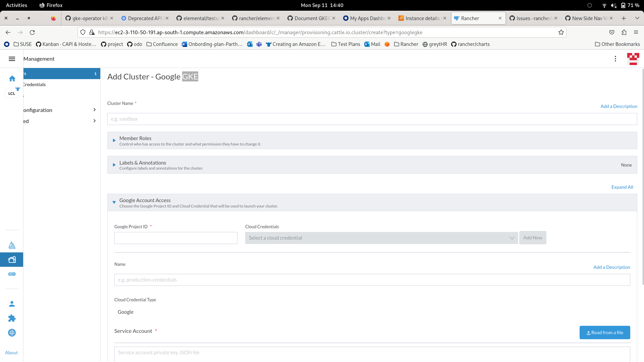Open Continuous Delivery via the sailboat icon

[x=12, y=245]
